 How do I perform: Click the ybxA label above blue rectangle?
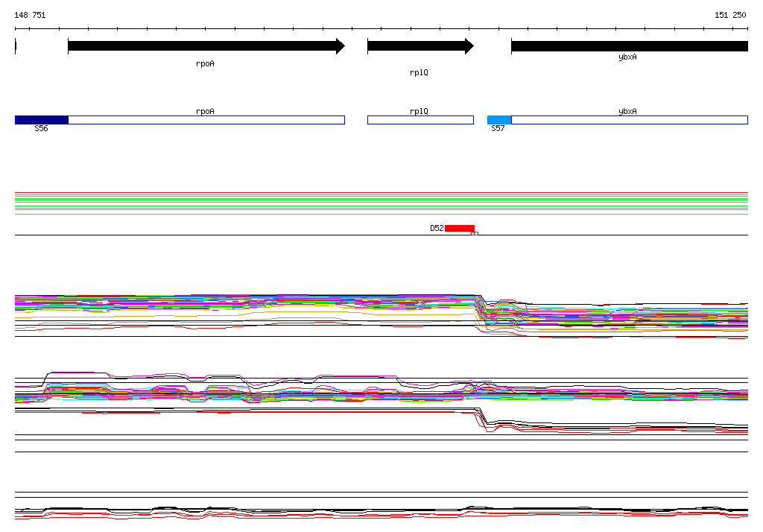point(627,111)
